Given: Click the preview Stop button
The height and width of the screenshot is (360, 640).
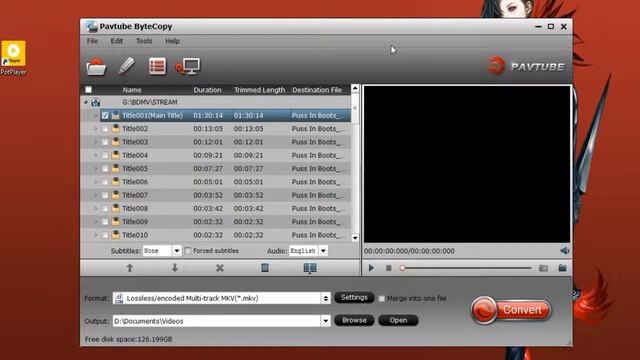Looking at the screenshot, I should tap(389, 268).
